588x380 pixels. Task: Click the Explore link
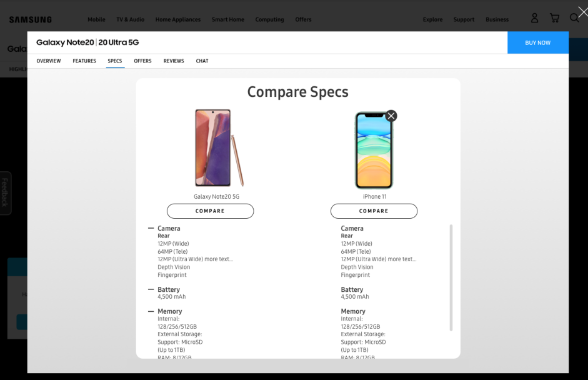click(433, 19)
